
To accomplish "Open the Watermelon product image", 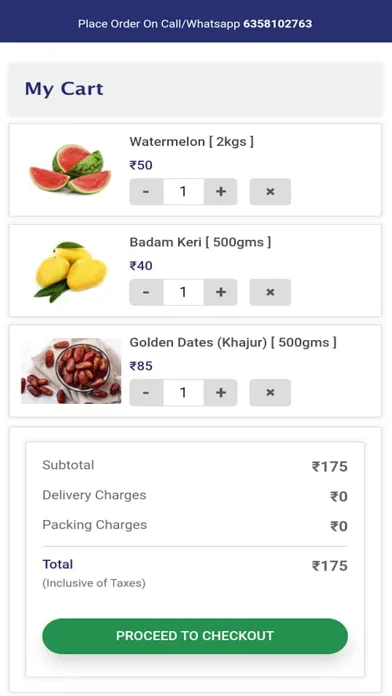I will click(x=71, y=169).
